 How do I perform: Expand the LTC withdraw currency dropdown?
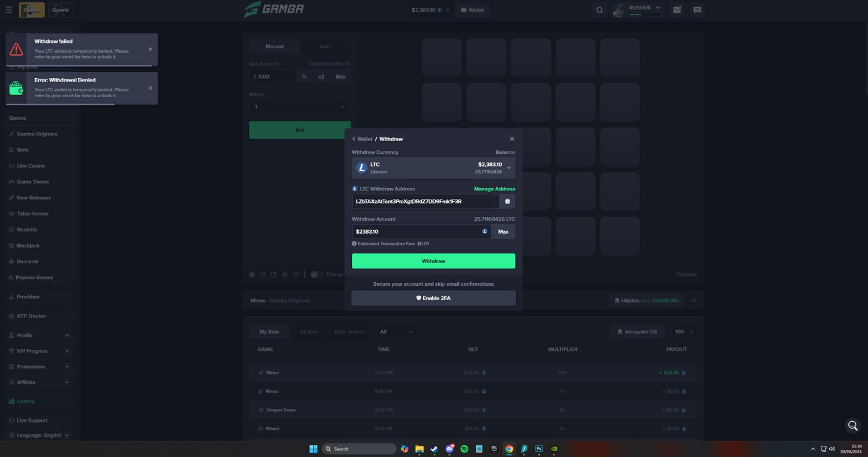coord(509,168)
